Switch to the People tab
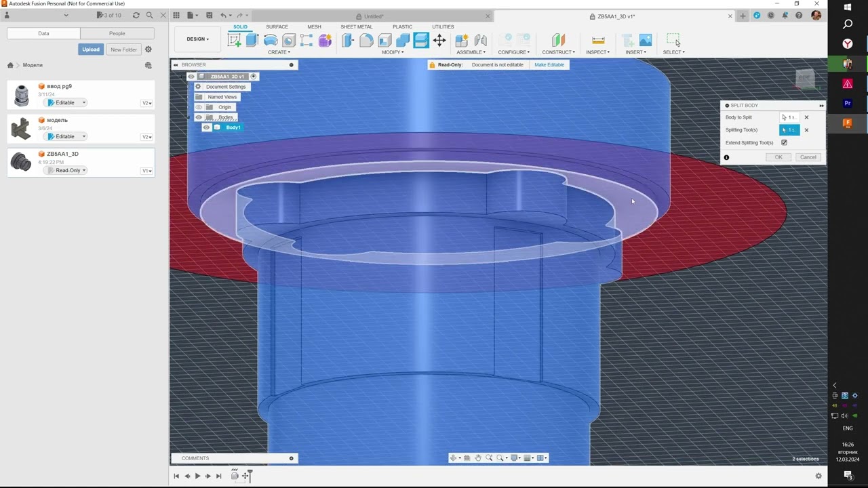This screenshot has width=868, height=488. pyautogui.click(x=117, y=33)
